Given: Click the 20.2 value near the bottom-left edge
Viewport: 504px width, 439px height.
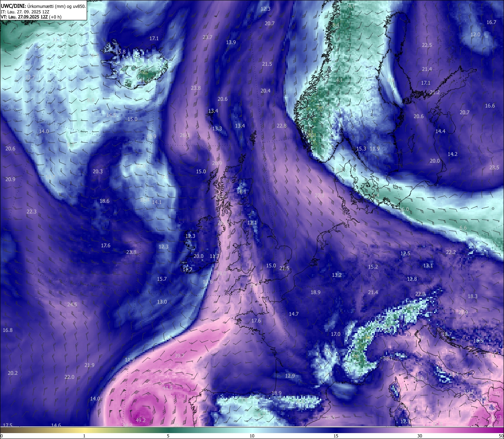Looking at the screenshot, I should (13, 373).
